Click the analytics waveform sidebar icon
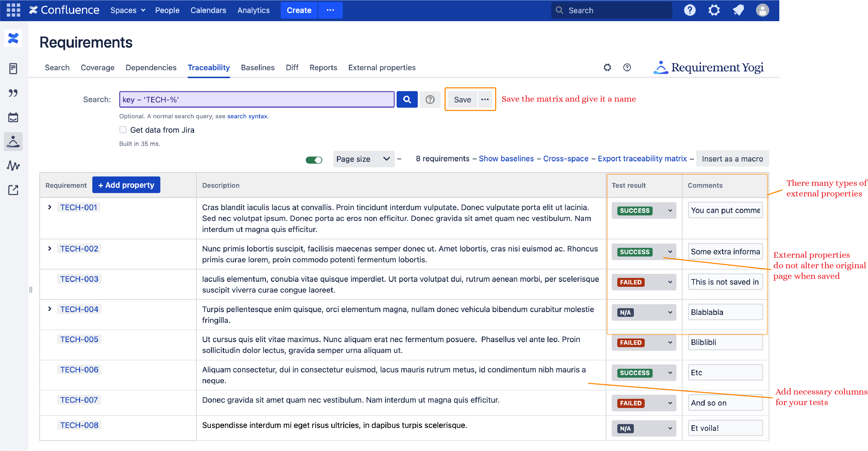868x451 pixels. pos(13,165)
